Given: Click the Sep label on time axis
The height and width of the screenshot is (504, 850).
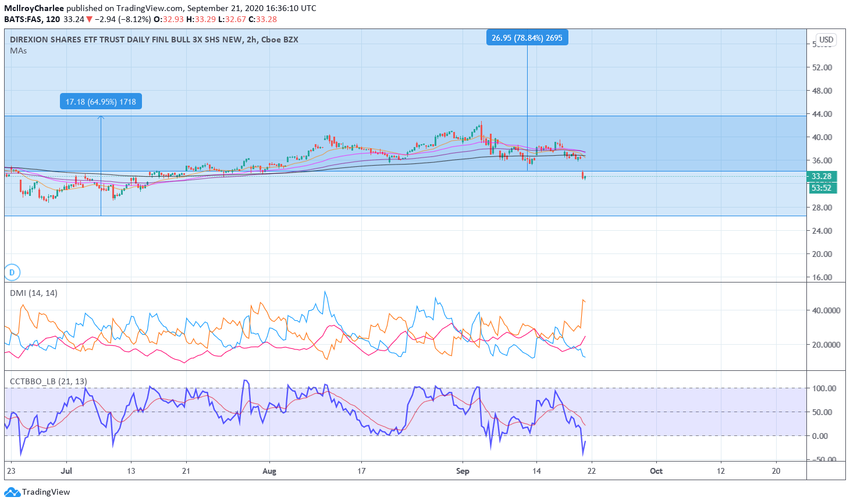Looking at the screenshot, I should 463,471.
